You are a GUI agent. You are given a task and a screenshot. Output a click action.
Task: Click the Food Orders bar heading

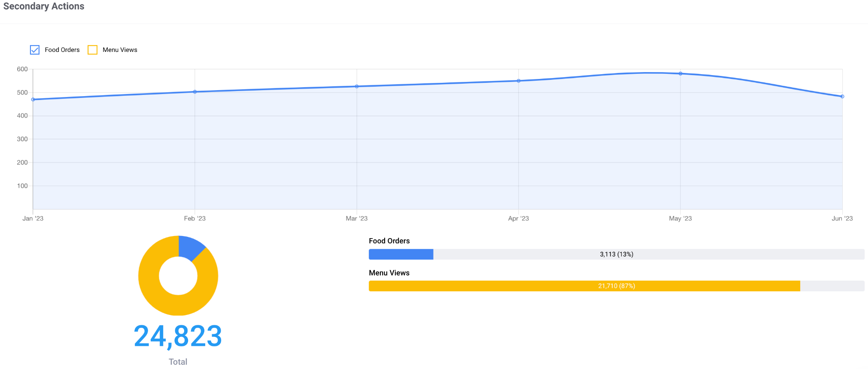(x=389, y=241)
